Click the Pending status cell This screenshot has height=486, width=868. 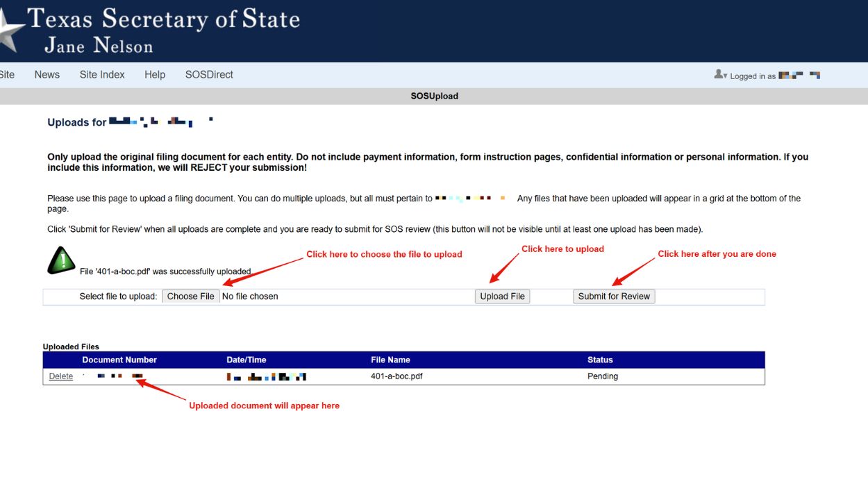[603, 376]
